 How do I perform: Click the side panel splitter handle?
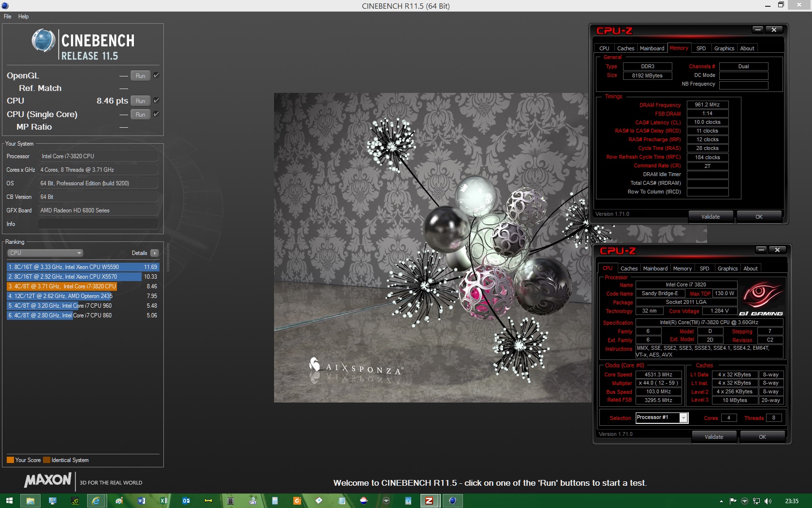click(x=168, y=257)
